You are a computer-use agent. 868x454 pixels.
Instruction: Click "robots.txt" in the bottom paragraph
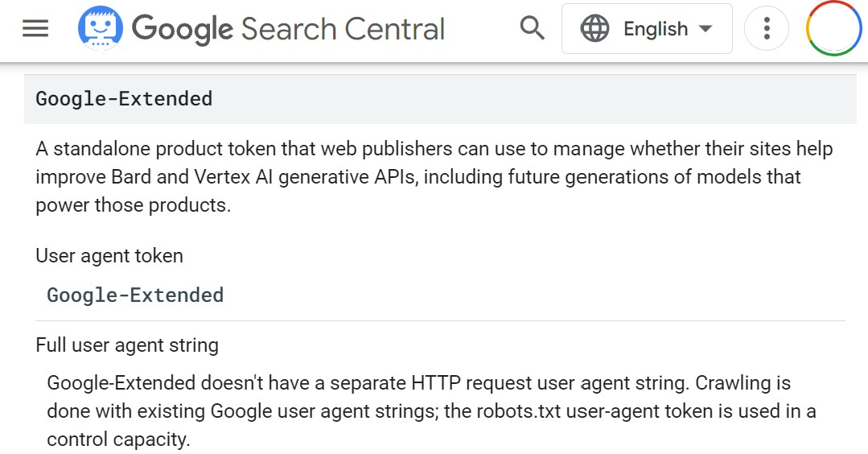pos(519,411)
